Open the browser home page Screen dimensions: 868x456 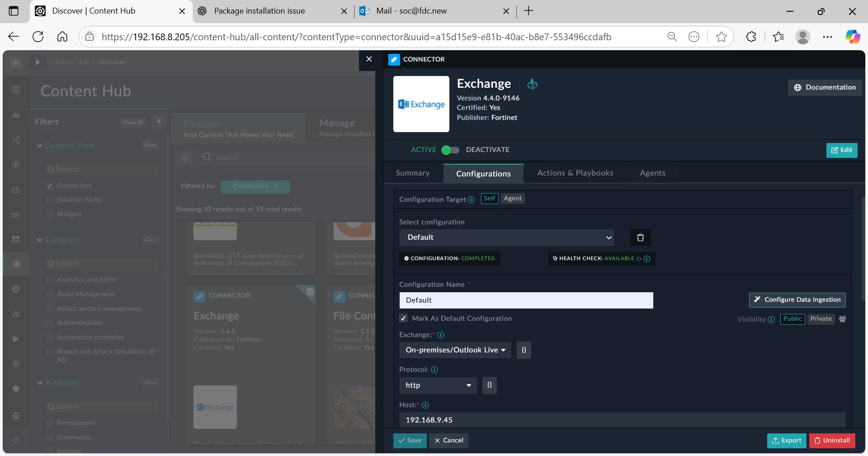[62, 37]
